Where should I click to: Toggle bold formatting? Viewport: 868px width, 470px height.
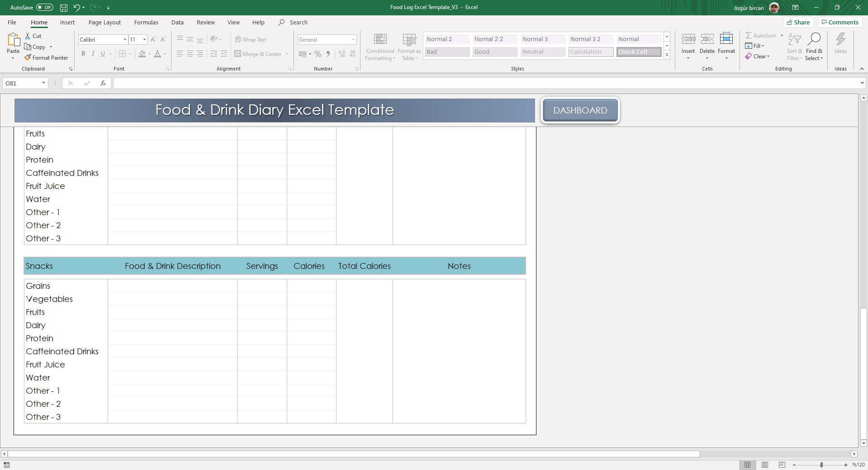(83, 54)
